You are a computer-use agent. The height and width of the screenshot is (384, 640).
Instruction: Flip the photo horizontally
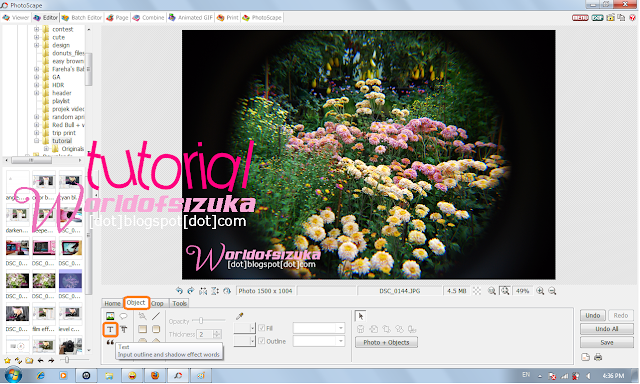203,291
